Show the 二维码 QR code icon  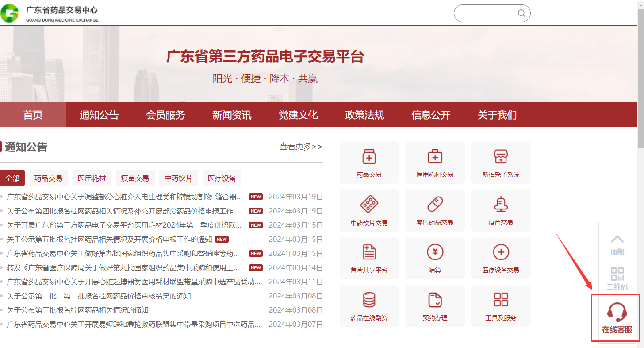point(617,274)
